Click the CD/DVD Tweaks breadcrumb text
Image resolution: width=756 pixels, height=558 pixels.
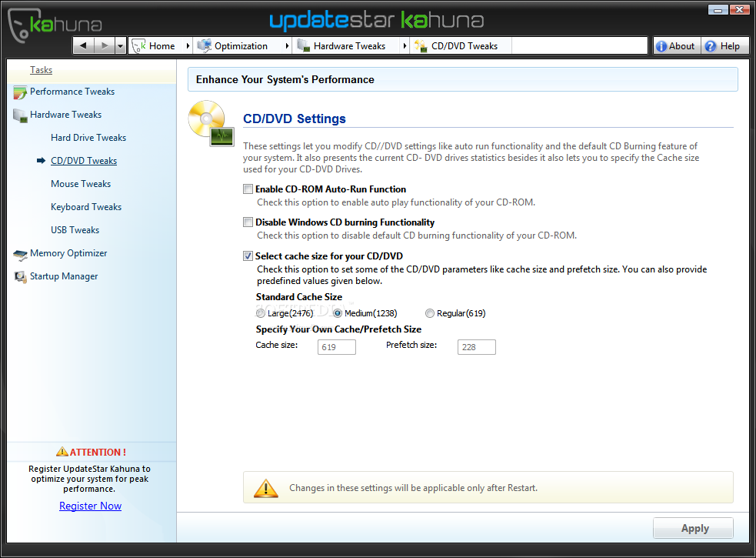click(x=465, y=46)
